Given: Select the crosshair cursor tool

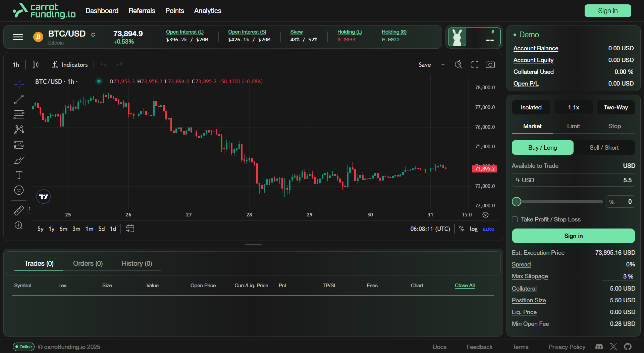Looking at the screenshot, I should pyautogui.click(x=19, y=84).
